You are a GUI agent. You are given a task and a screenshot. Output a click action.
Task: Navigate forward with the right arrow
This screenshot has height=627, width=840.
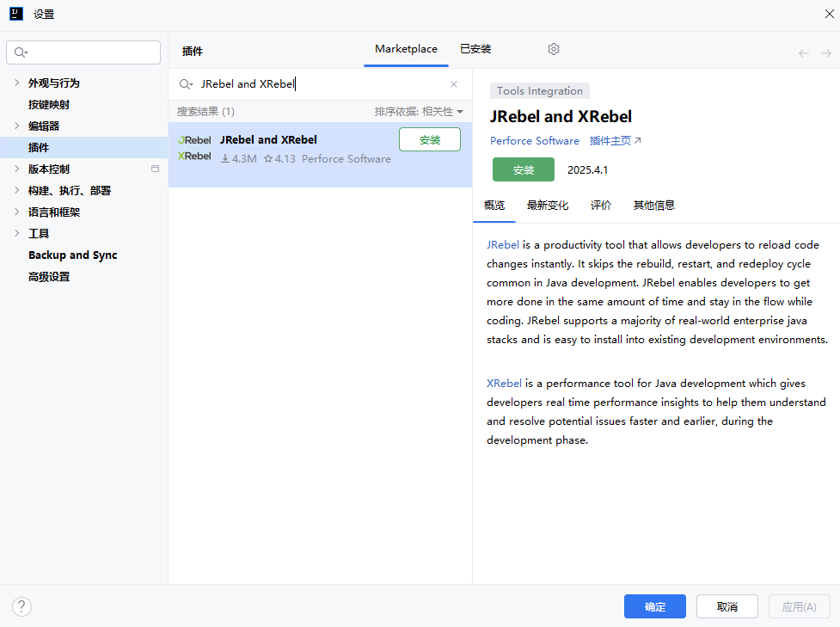click(x=825, y=53)
